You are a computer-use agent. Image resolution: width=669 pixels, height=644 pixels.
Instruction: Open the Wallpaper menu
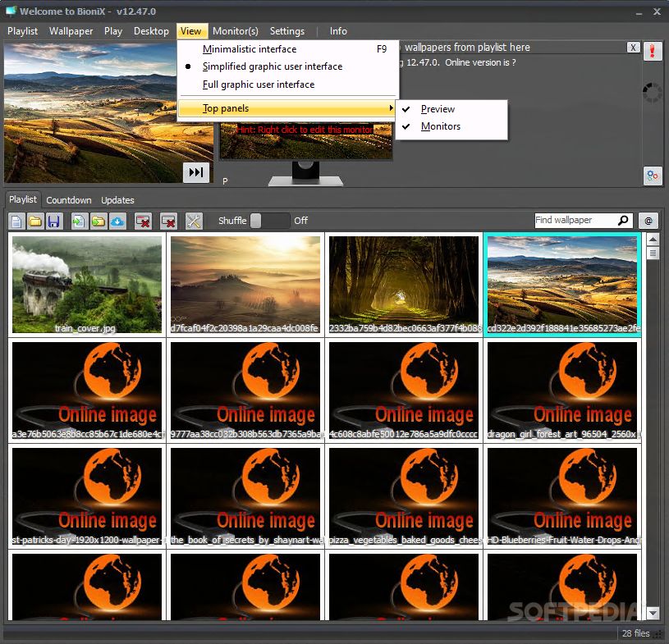click(71, 31)
